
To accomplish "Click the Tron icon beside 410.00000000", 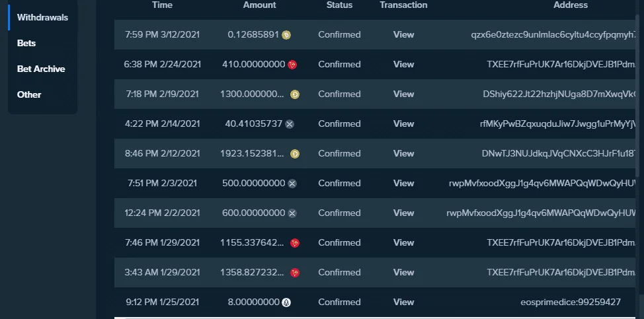I will pyautogui.click(x=292, y=65).
